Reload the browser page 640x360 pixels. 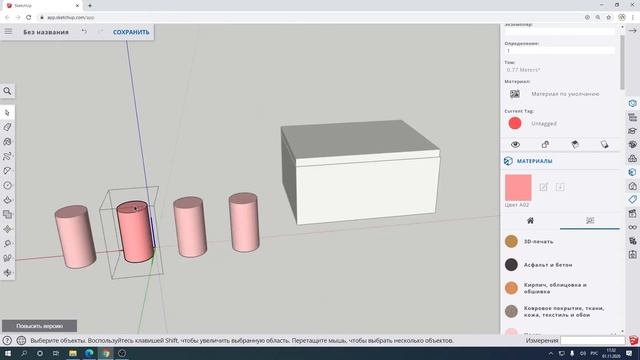(29, 18)
